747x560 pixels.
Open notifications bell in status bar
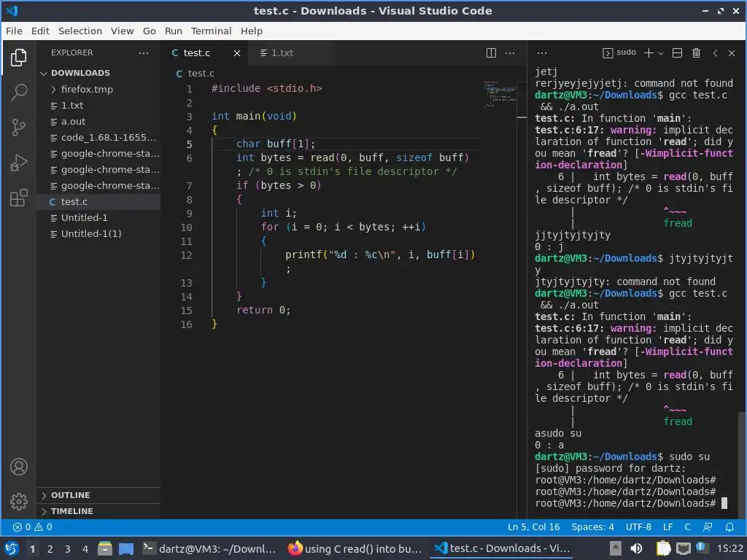coord(729,527)
